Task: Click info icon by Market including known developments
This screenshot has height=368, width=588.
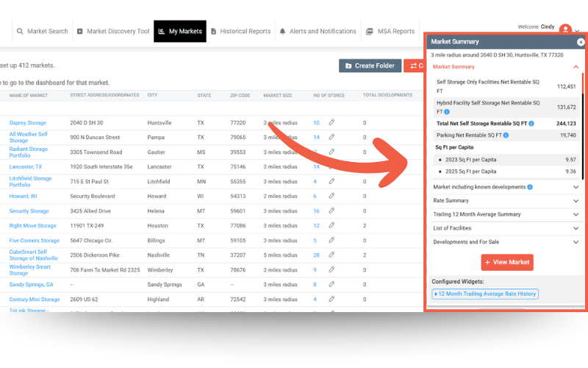Action: (530, 187)
